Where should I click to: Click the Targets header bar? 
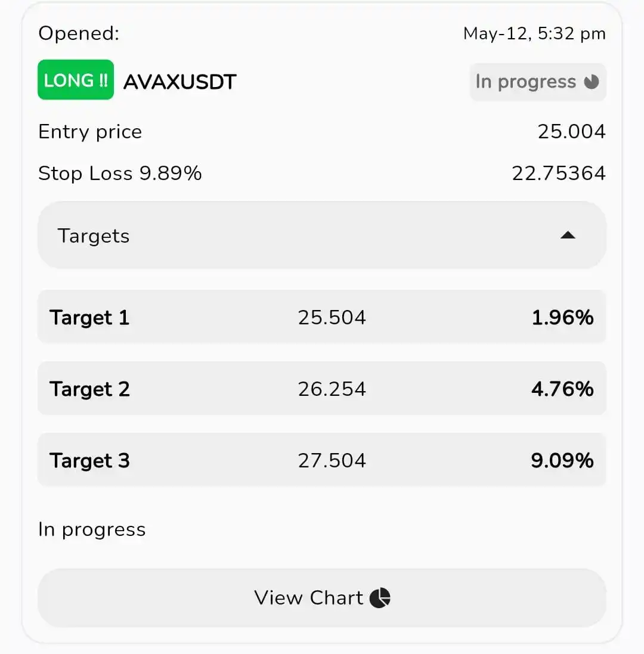click(x=321, y=235)
